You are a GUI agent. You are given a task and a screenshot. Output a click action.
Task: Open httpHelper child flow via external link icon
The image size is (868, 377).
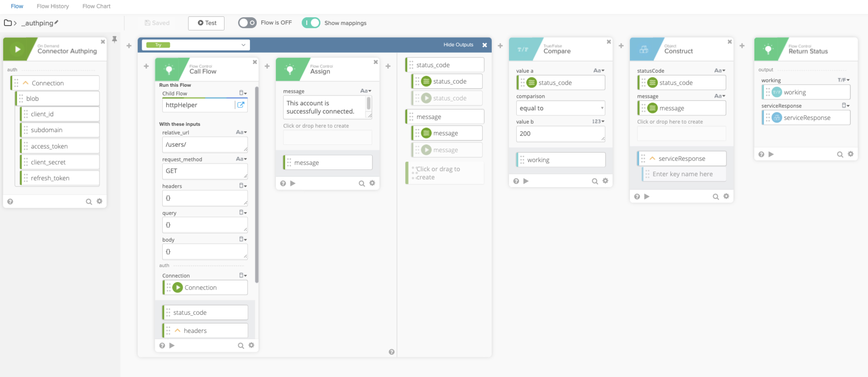coord(241,105)
